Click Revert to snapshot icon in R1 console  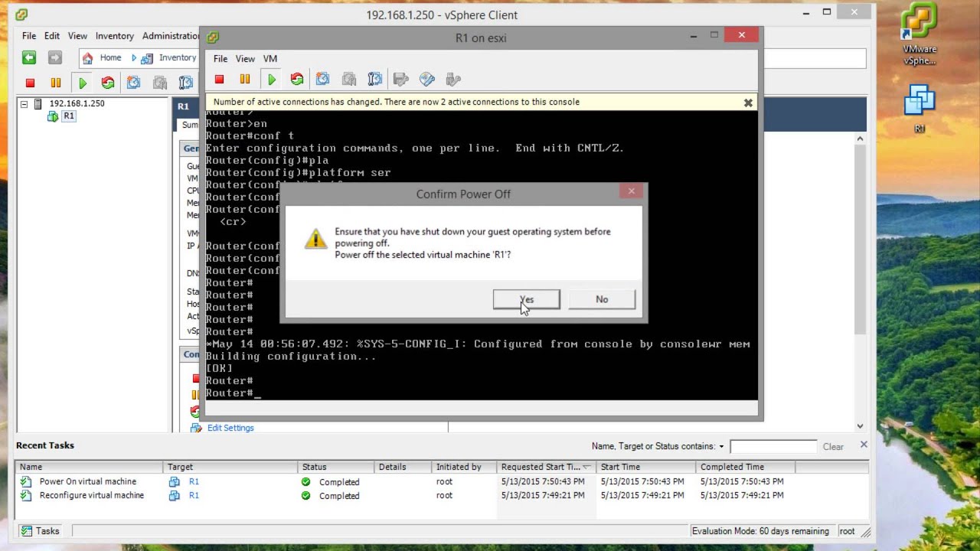[349, 80]
